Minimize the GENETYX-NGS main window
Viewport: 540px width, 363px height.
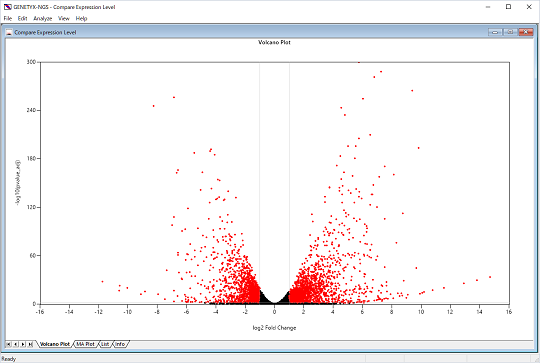coord(488,7)
